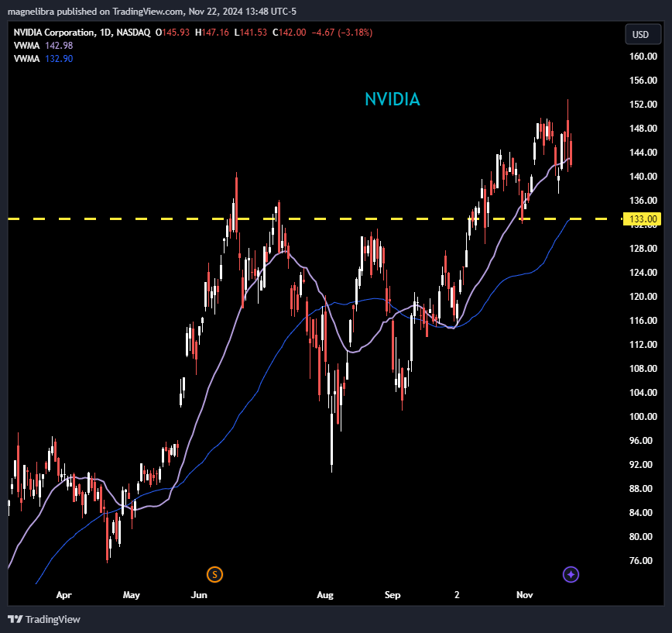672x633 pixels.
Task: Click the 88.00 price axis label
Action: coord(641,488)
